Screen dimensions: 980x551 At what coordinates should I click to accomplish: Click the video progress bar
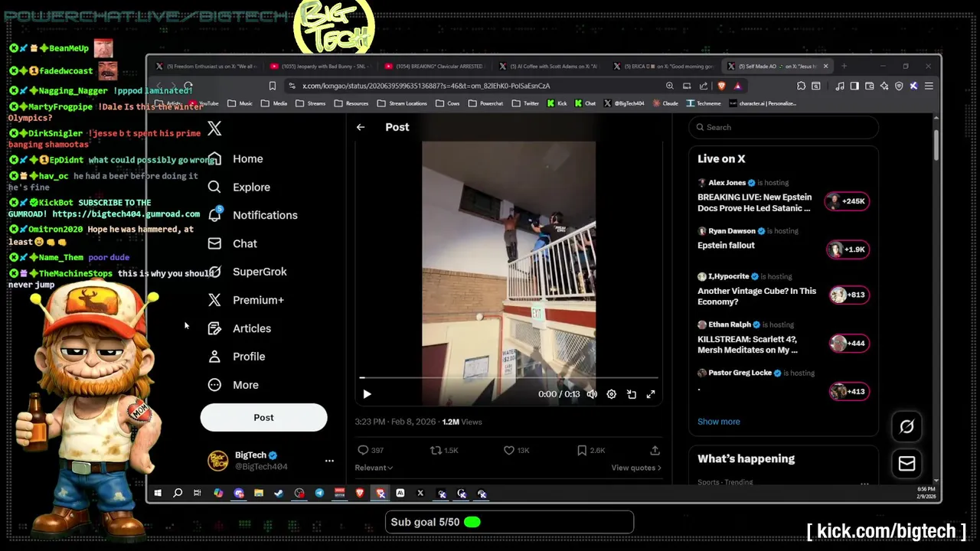click(x=508, y=378)
